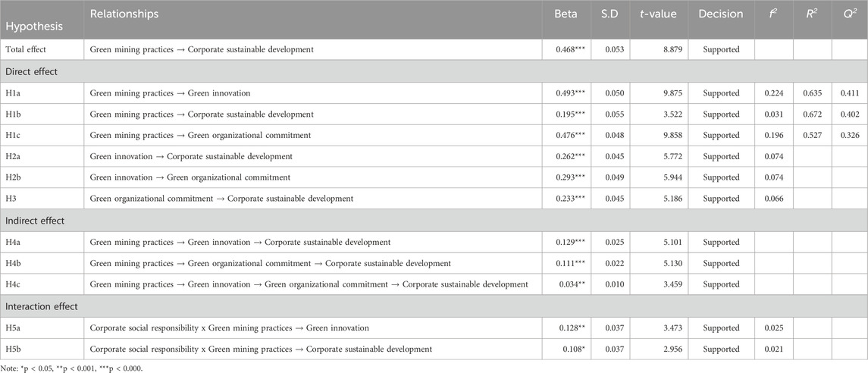Screen dimensions: 868x373
Task: Select f² value 0.224
Action: [774, 93]
